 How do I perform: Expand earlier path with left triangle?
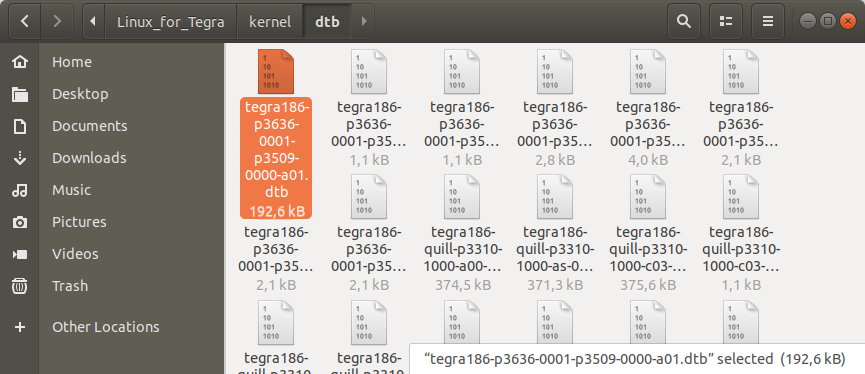pyautogui.click(x=93, y=22)
